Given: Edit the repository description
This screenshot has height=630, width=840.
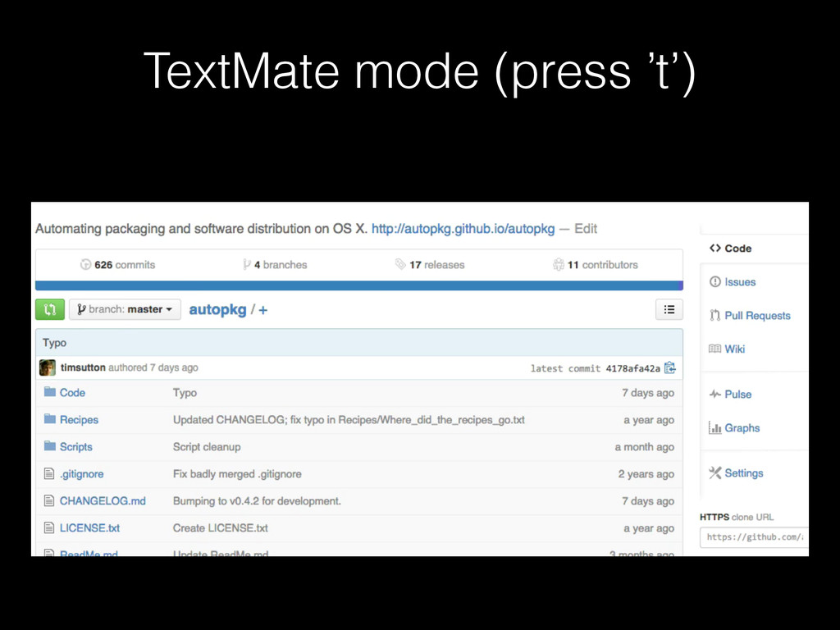Looking at the screenshot, I should 586,229.
